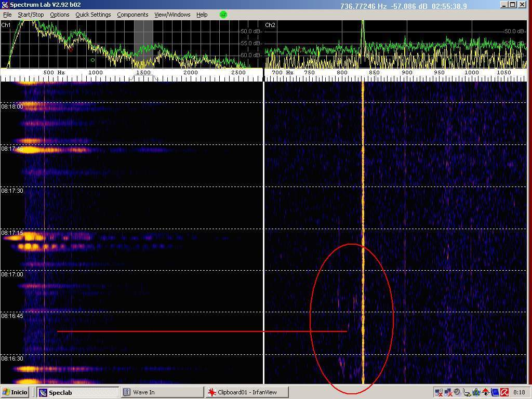Click the blue monitor tray icon
The width and height of the screenshot is (532, 399).
tap(495, 392)
